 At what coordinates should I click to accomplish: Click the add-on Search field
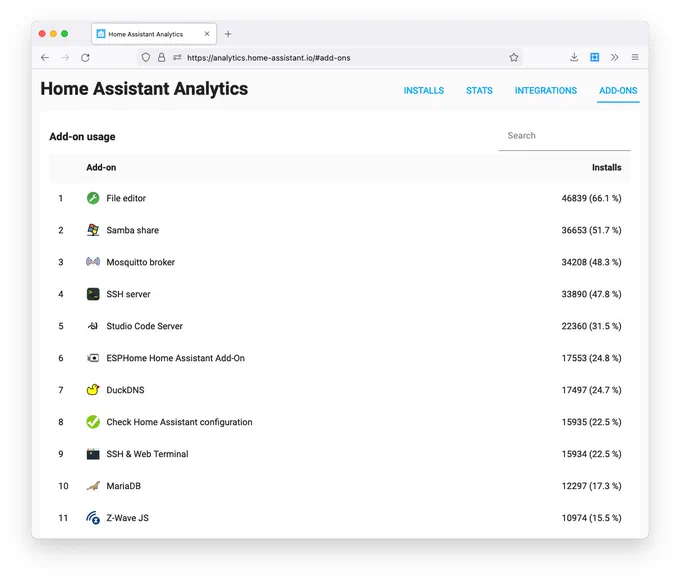565,136
